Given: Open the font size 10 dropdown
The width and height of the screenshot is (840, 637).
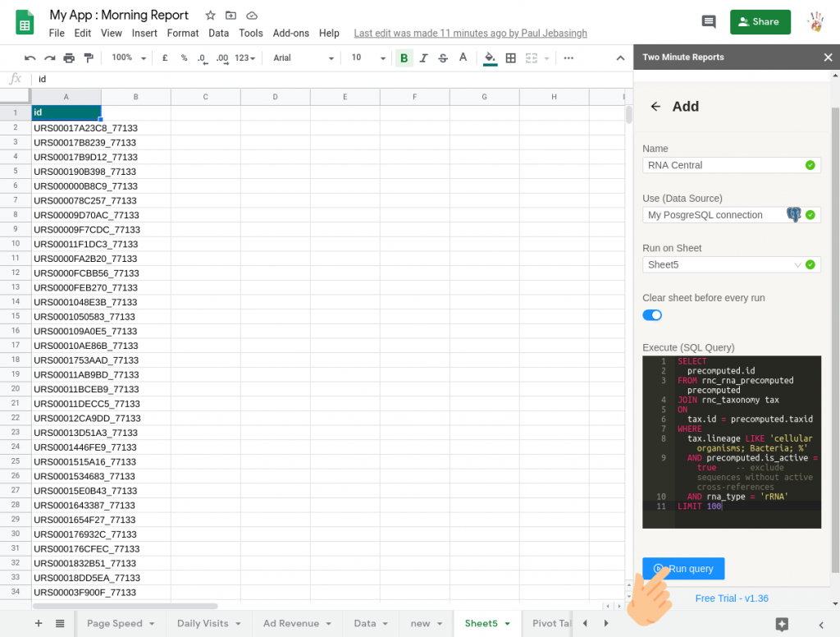Looking at the screenshot, I should pos(368,58).
